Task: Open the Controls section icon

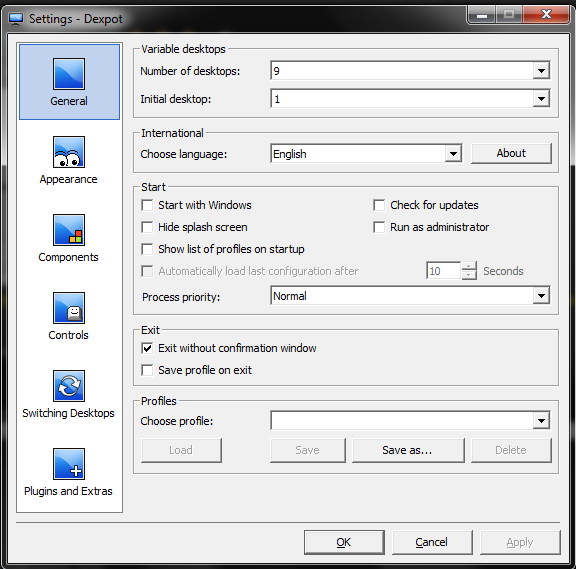Action: point(69,308)
